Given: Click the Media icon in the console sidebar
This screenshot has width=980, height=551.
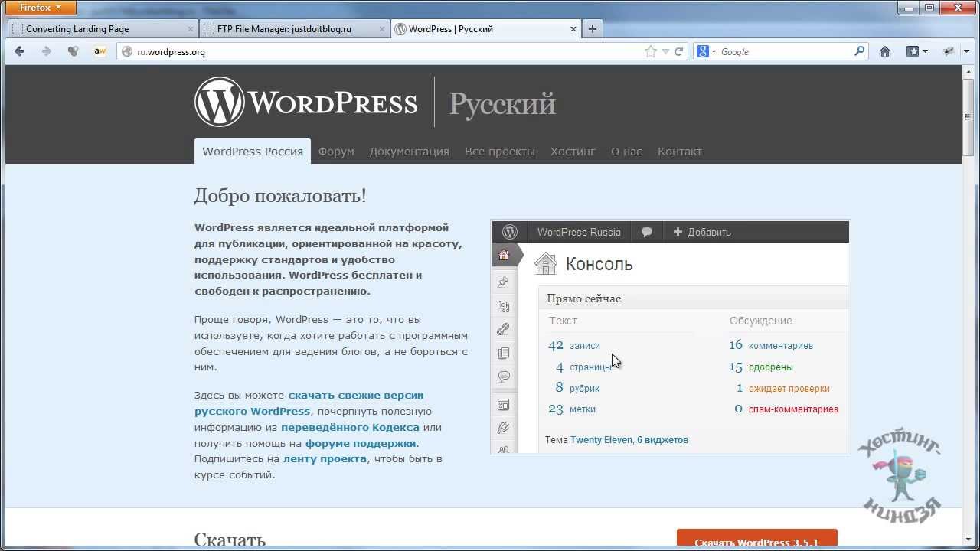Looking at the screenshot, I should pos(504,306).
